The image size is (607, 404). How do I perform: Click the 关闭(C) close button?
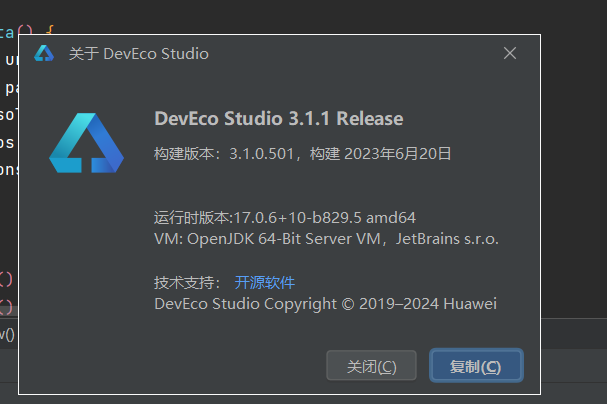pyautogui.click(x=371, y=366)
